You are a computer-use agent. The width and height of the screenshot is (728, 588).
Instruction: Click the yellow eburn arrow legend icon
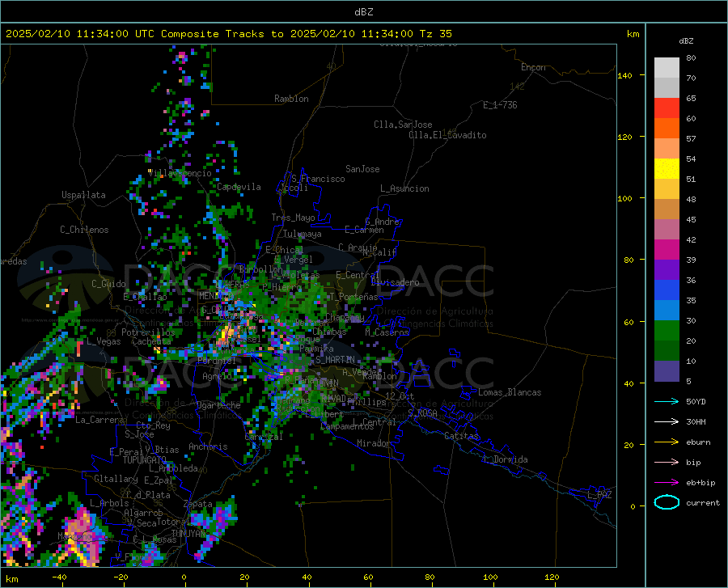pos(667,442)
